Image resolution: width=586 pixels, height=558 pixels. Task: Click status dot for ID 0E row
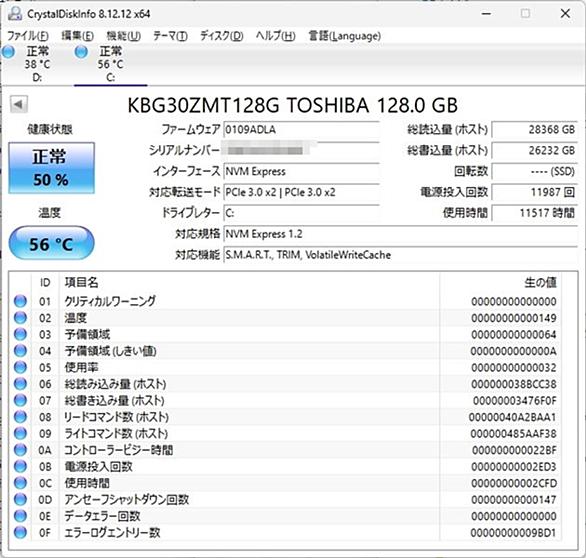tap(20, 516)
